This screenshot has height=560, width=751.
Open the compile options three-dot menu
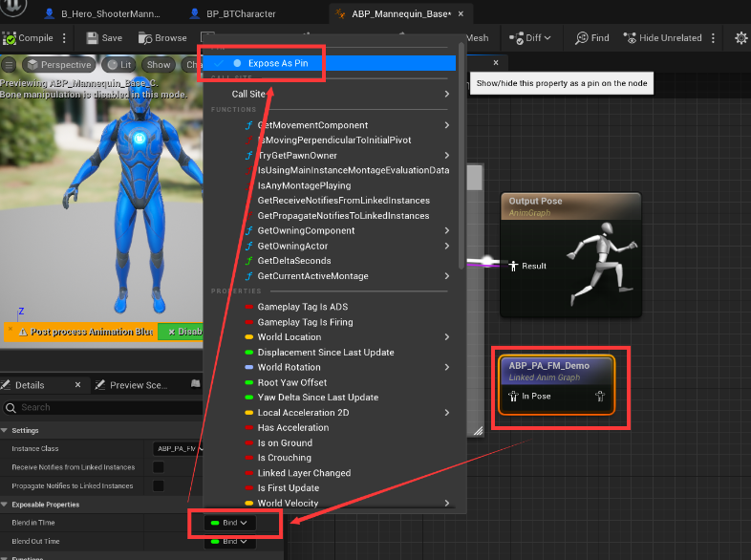pyautogui.click(x=64, y=38)
